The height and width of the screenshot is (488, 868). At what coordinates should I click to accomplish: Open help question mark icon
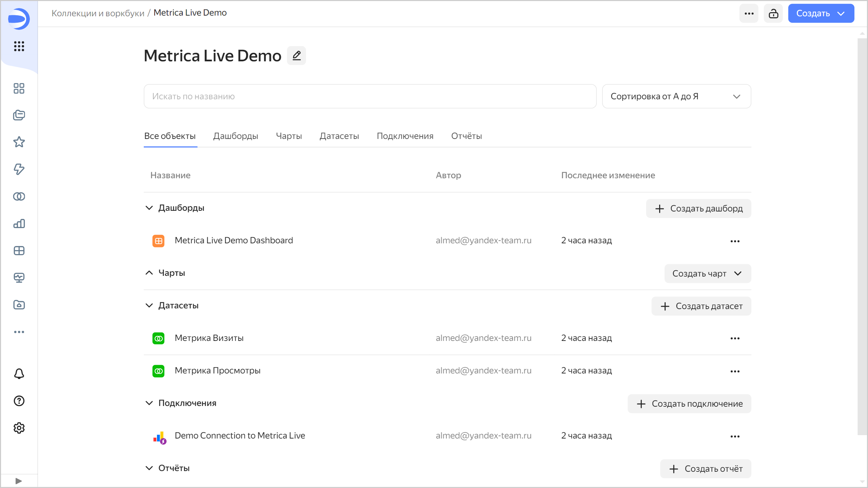pos(19,401)
